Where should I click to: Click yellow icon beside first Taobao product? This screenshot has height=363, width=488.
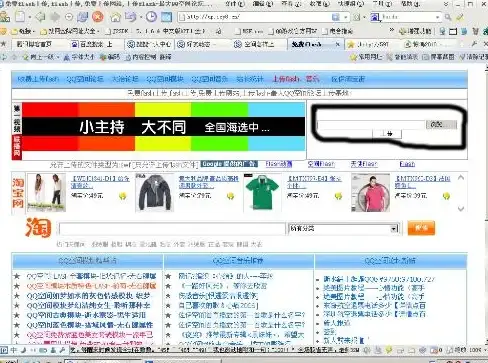(123, 196)
